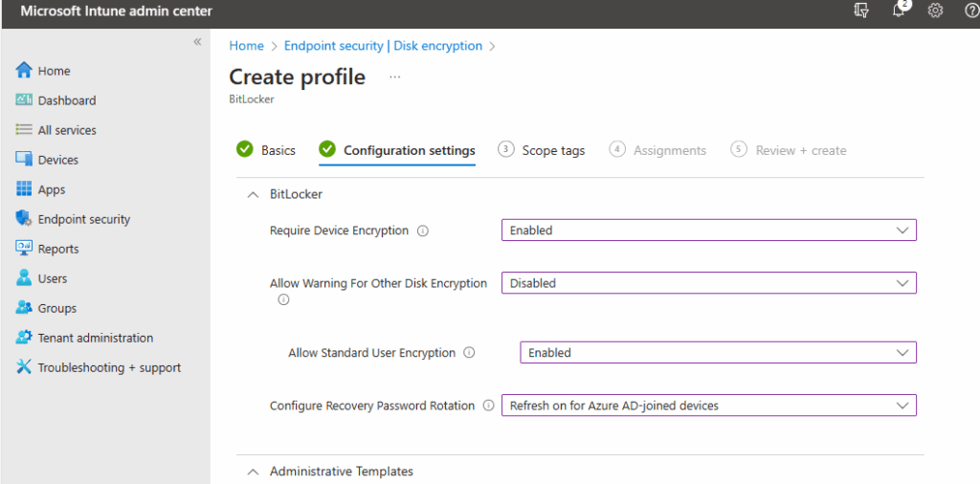This screenshot has width=980, height=484.
Task: Open Configure Recovery Password Rotation dropdown
Action: 708,406
